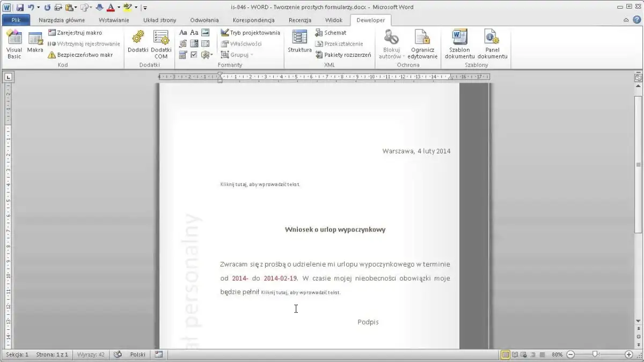Click the 'Kliknij tutaj, aby wprowadzić tekst' placeholder
This screenshot has height=362, width=644.
(x=259, y=184)
